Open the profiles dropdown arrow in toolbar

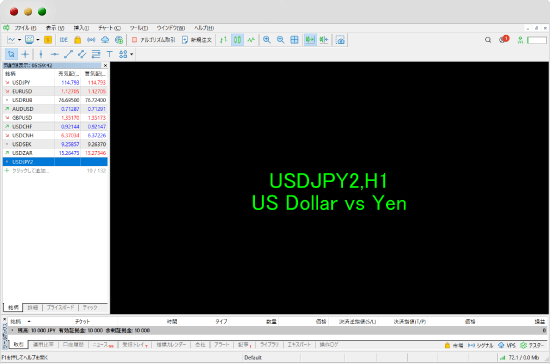pos(38,40)
